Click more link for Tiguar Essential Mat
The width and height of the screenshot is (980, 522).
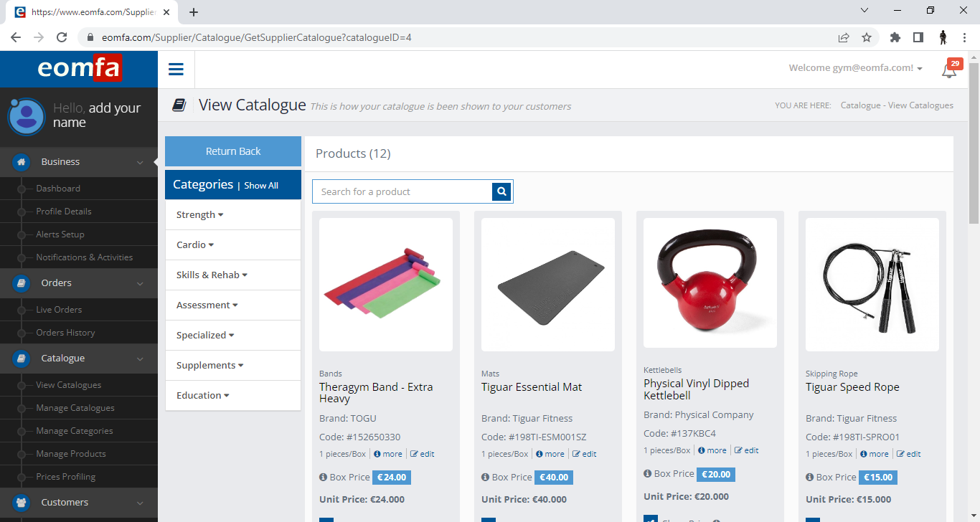click(550, 454)
